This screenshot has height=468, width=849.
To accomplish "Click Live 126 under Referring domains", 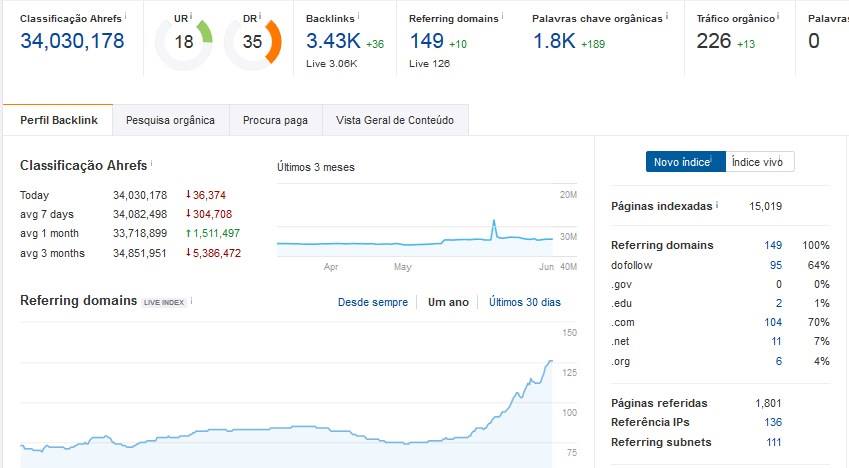I will coord(429,63).
